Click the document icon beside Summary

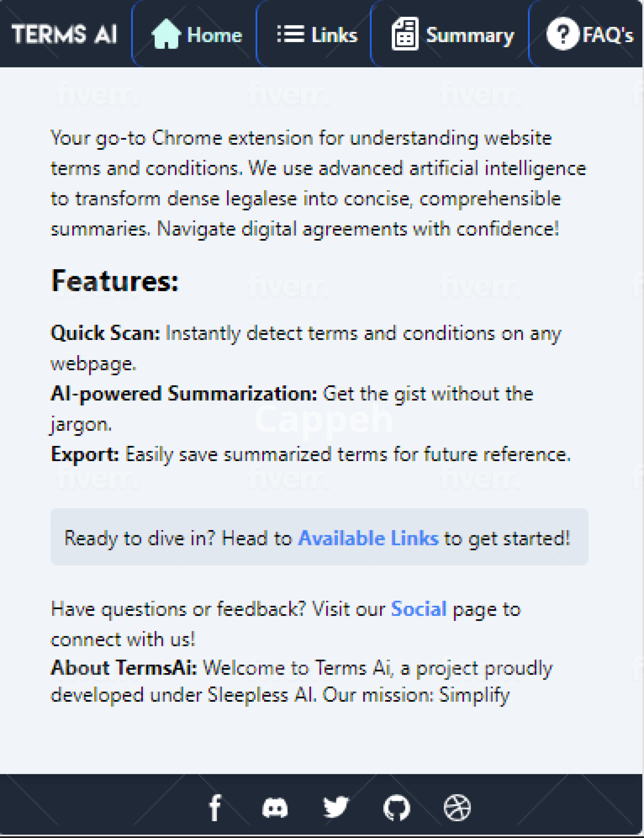(x=405, y=34)
